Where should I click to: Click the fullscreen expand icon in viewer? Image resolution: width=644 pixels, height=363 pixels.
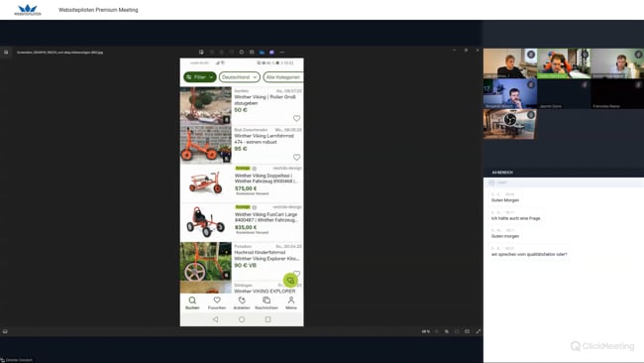tap(479, 331)
